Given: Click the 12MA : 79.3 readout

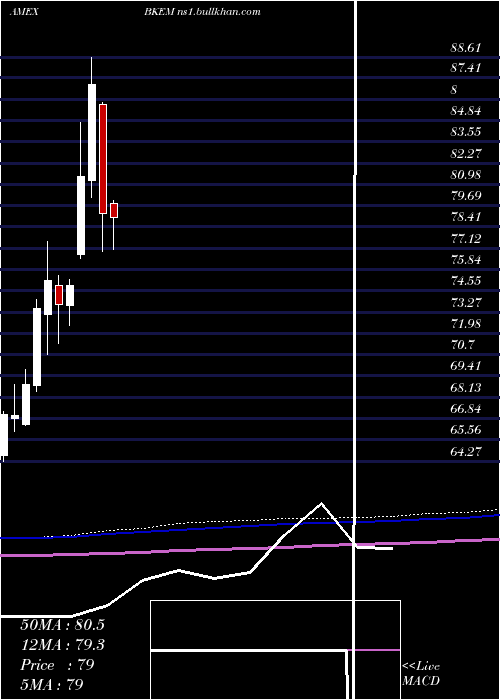Looking at the screenshot, I should point(62,645).
